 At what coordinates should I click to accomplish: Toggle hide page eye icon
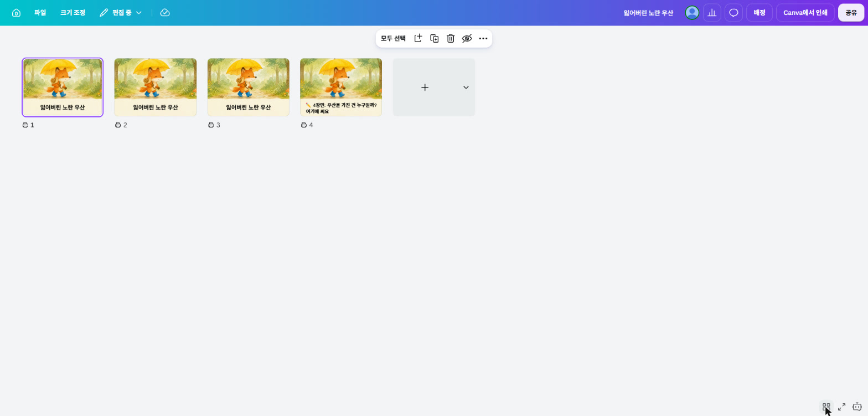[x=467, y=38]
